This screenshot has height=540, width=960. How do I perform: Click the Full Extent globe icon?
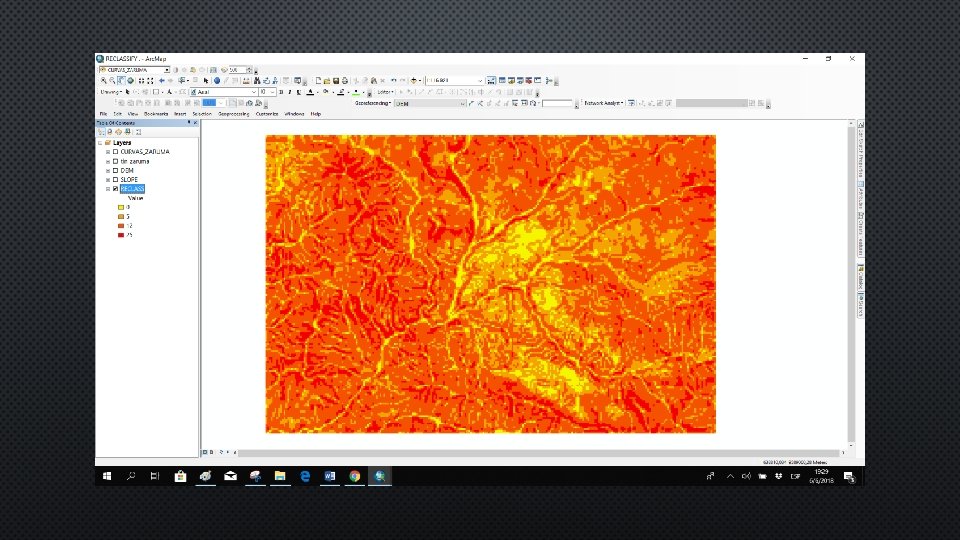[130, 81]
